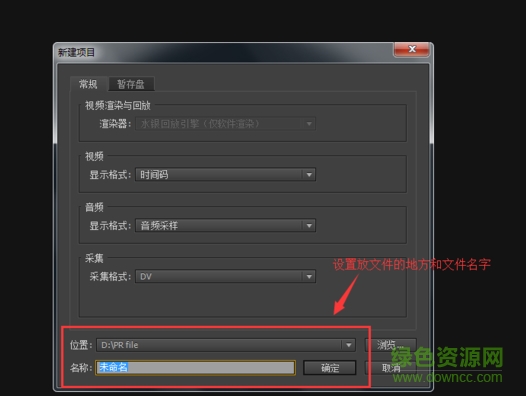Click the 取消 button
The width and height of the screenshot is (526, 396).
click(x=391, y=368)
